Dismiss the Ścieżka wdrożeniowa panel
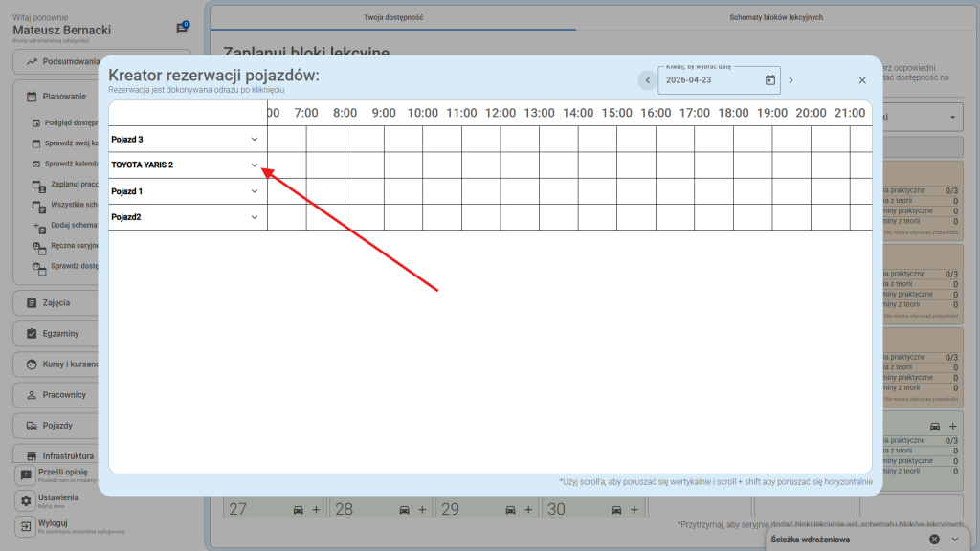This screenshot has width=980, height=551. (x=935, y=540)
